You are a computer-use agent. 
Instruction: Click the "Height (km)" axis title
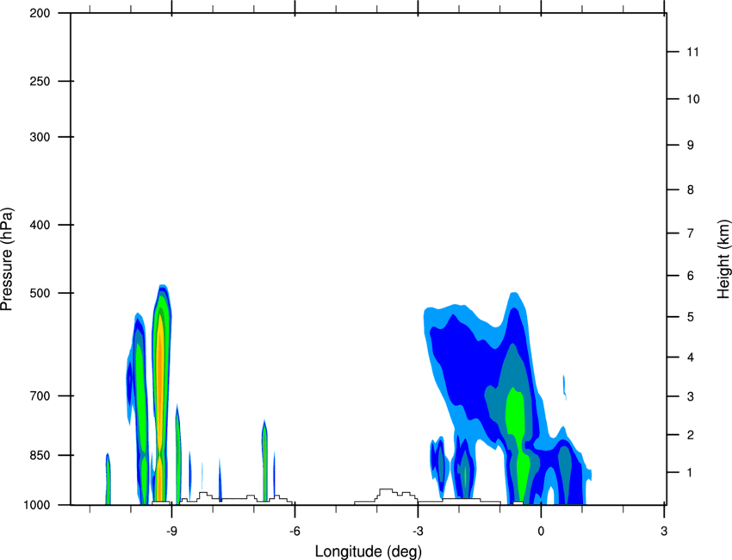pyautogui.click(x=723, y=259)
